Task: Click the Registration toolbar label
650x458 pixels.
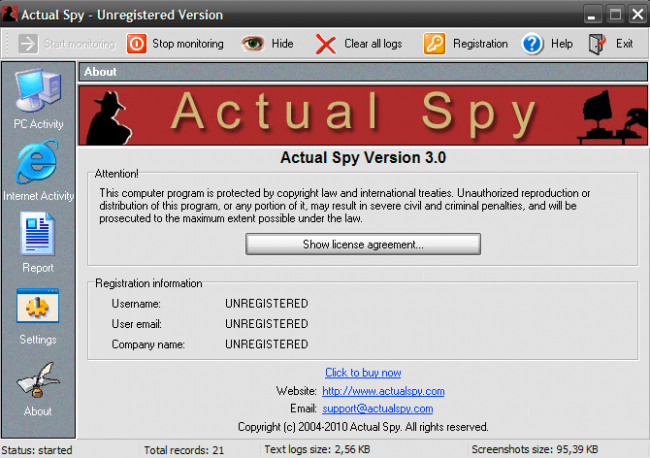Action: (x=480, y=44)
